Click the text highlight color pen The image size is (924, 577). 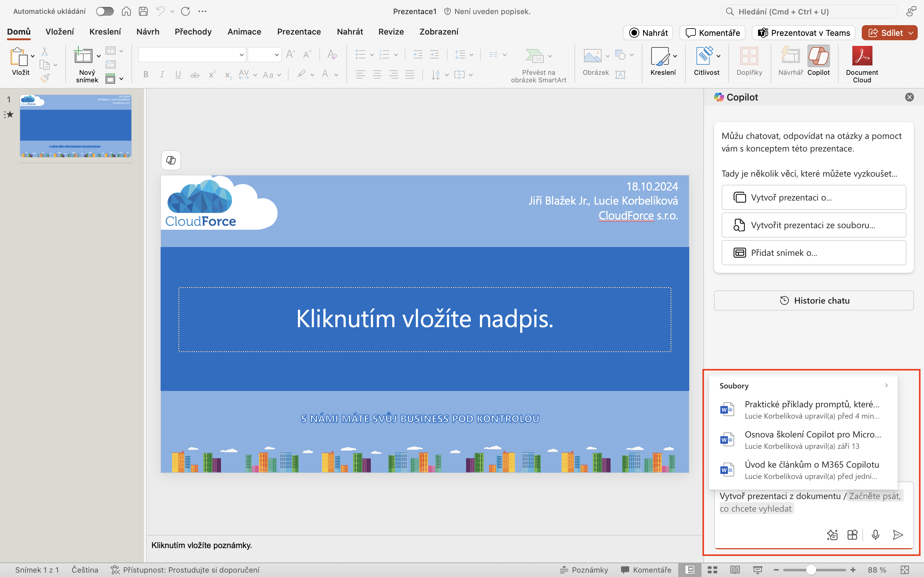pyautogui.click(x=301, y=74)
